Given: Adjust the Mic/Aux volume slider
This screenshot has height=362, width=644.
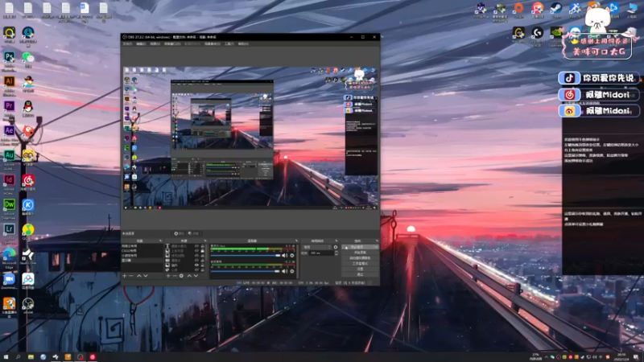Looking at the screenshot, I should click(246, 255).
